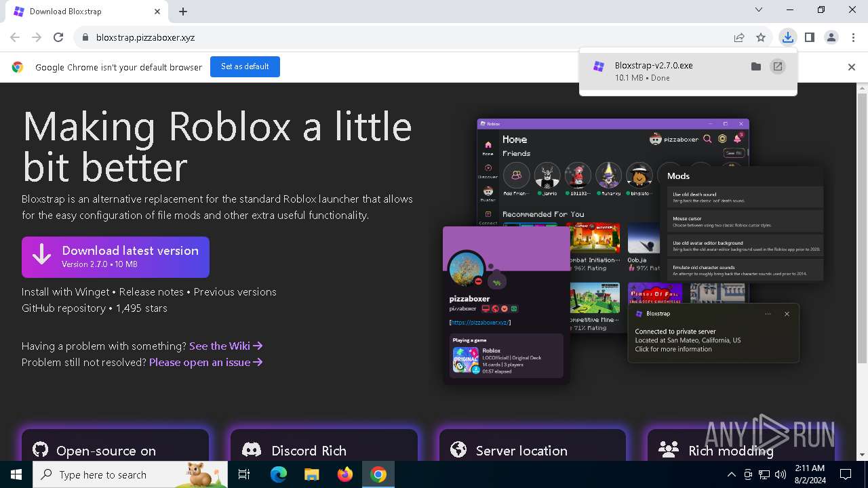Open Release notes link
Image resolution: width=868 pixels, height=488 pixels.
(151, 291)
